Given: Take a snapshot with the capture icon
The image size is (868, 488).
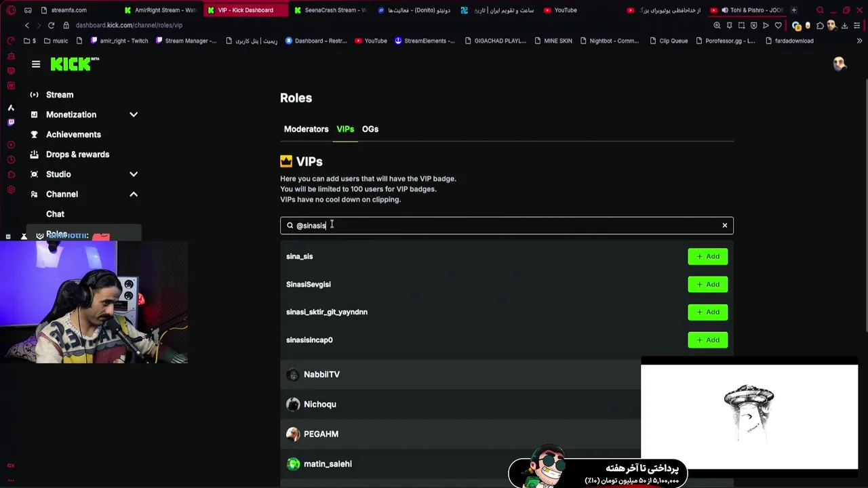Looking at the screenshot, I should (x=741, y=26).
